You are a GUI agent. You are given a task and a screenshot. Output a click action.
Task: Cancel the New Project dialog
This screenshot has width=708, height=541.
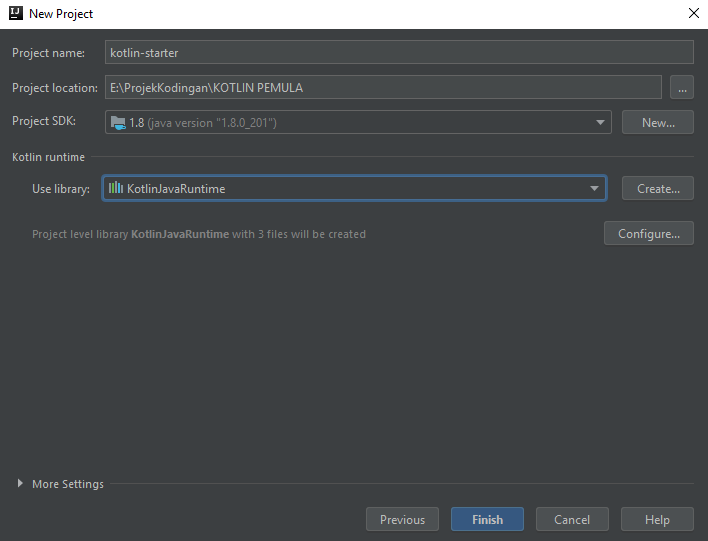point(572,519)
